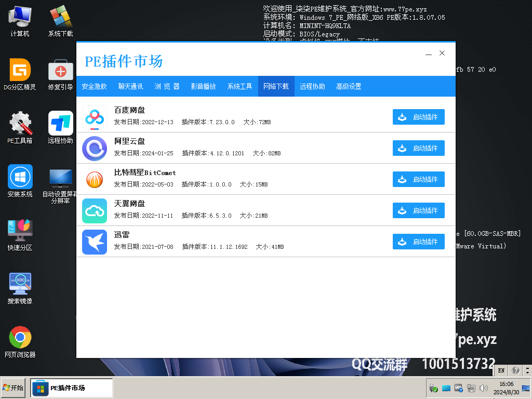The height and width of the screenshot is (399, 532).
Task: Open the 计算机 desktop icon
Action: (x=20, y=21)
